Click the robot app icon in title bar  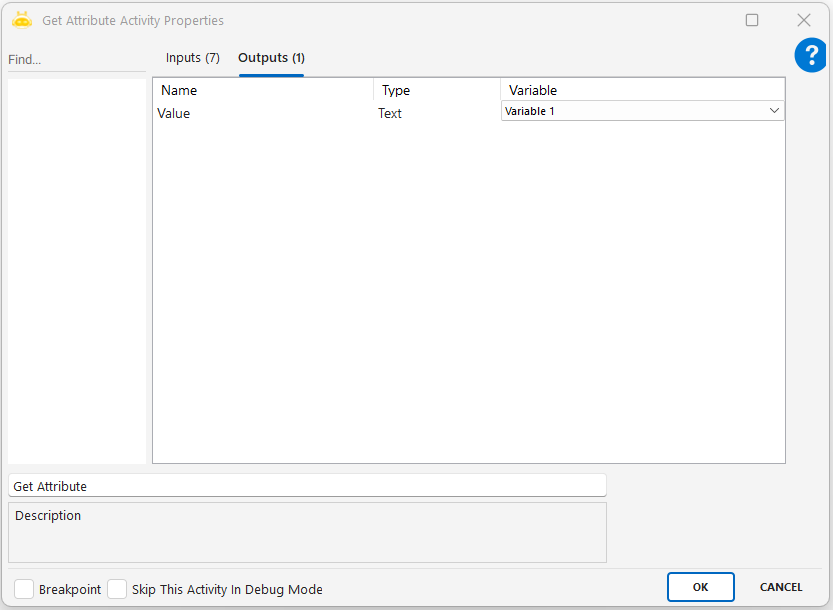pyautogui.click(x=22, y=20)
